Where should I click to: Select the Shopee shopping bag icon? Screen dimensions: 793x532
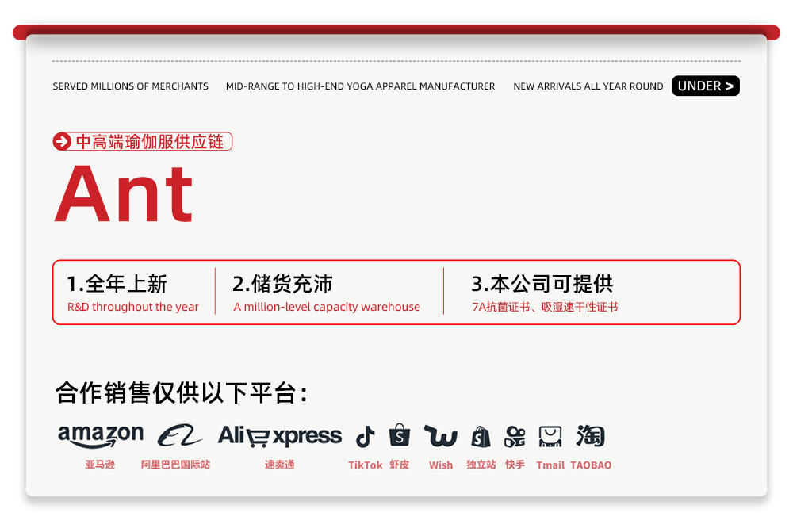coord(400,435)
